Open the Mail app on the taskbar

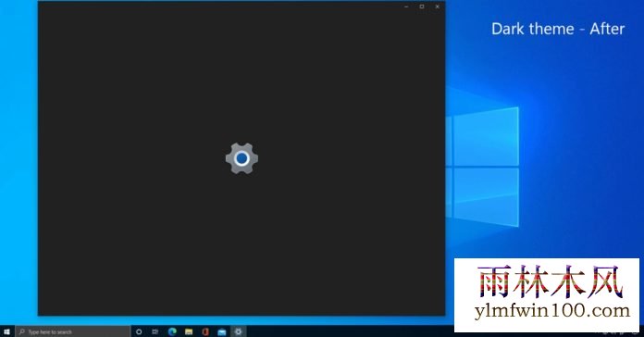click(x=222, y=331)
